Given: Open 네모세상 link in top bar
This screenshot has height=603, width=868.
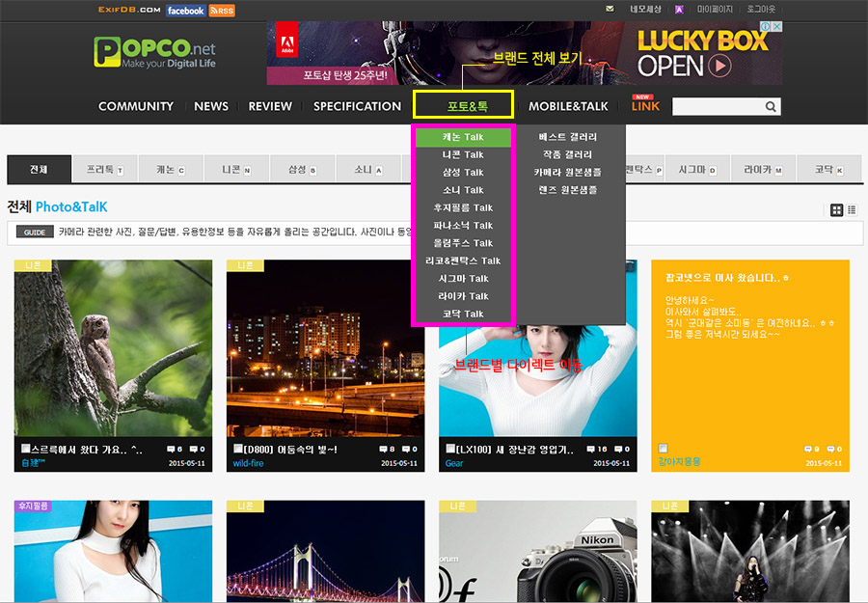Looking at the screenshot, I should pyautogui.click(x=645, y=10).
